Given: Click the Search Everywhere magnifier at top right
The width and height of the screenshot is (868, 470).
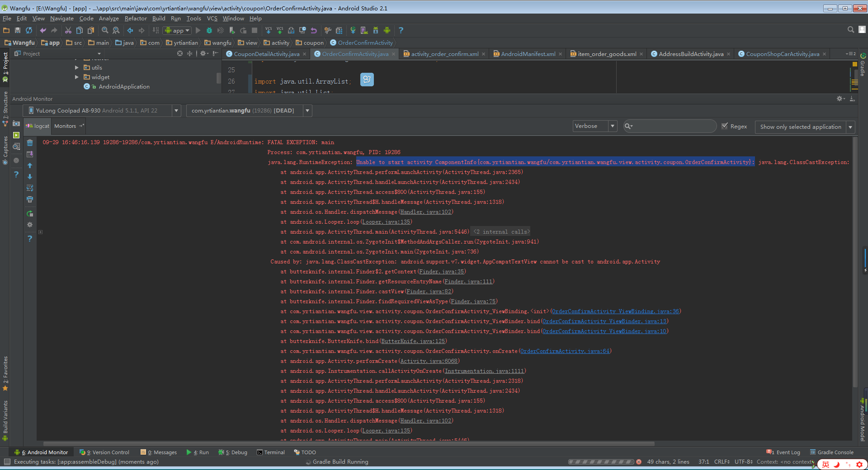Looking at the screenshot, I should (850, 30).
